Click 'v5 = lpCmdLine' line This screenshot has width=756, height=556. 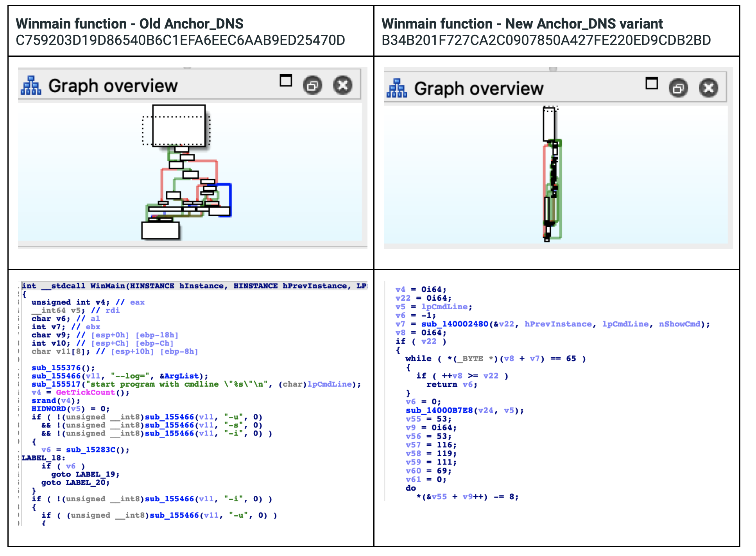[434, 307]
